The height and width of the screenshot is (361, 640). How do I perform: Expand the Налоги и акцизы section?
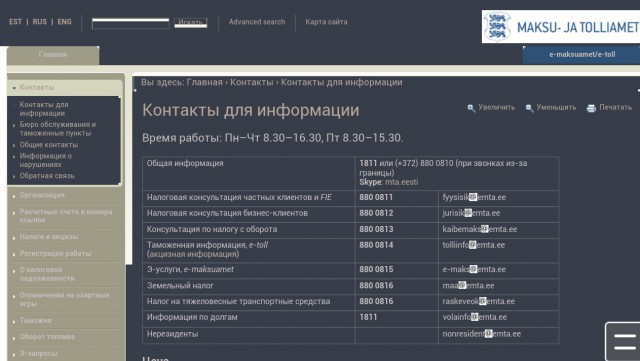pyautogui.click(x=49, y=236)
